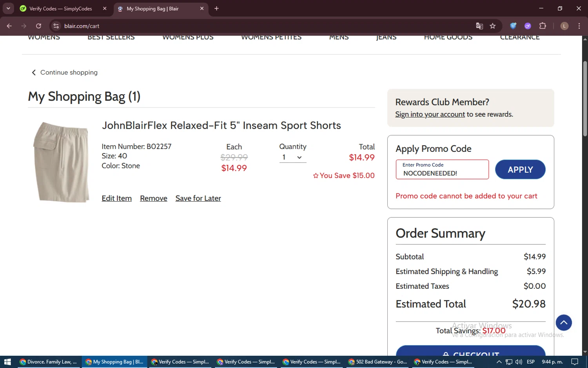This screenshot has width=588, height=368.
Task: Remove the shorts from the bag
Action: coord(154,199)
